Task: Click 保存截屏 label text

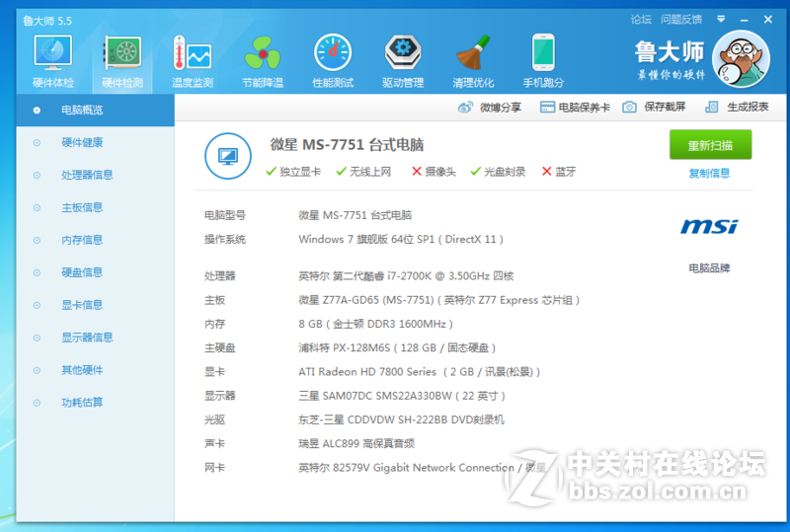Action: click(x=665, y=107)
